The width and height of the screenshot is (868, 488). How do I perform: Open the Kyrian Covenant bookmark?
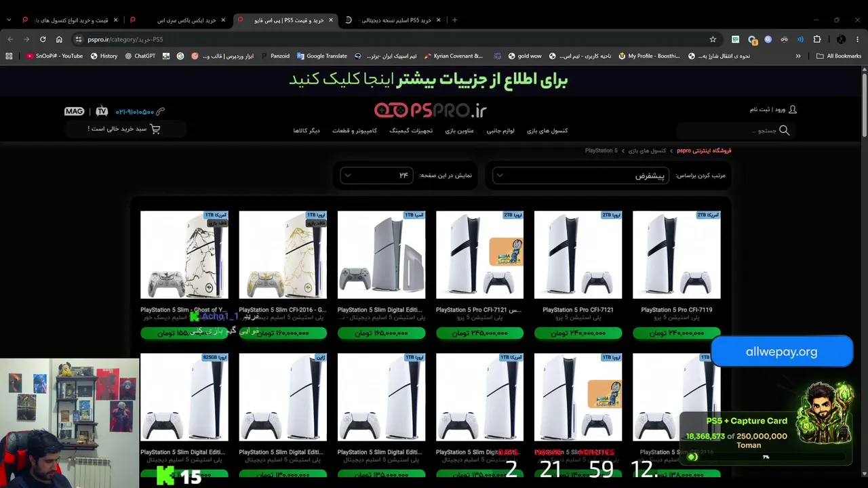tap(453, 56)
